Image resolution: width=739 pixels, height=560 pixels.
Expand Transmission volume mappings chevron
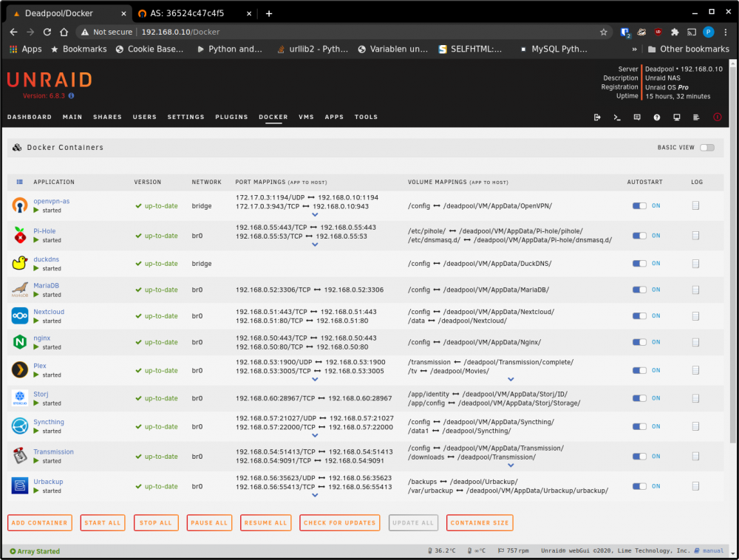pos(511,465)
